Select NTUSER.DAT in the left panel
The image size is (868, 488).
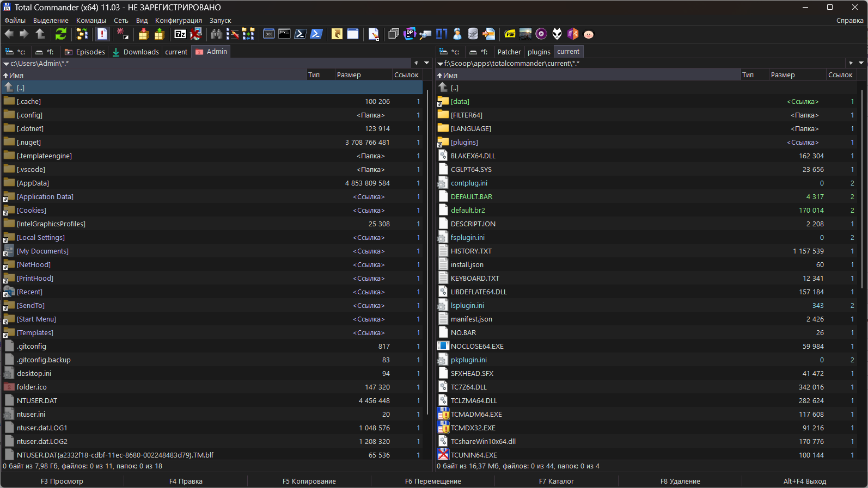(x=212, y=400)
